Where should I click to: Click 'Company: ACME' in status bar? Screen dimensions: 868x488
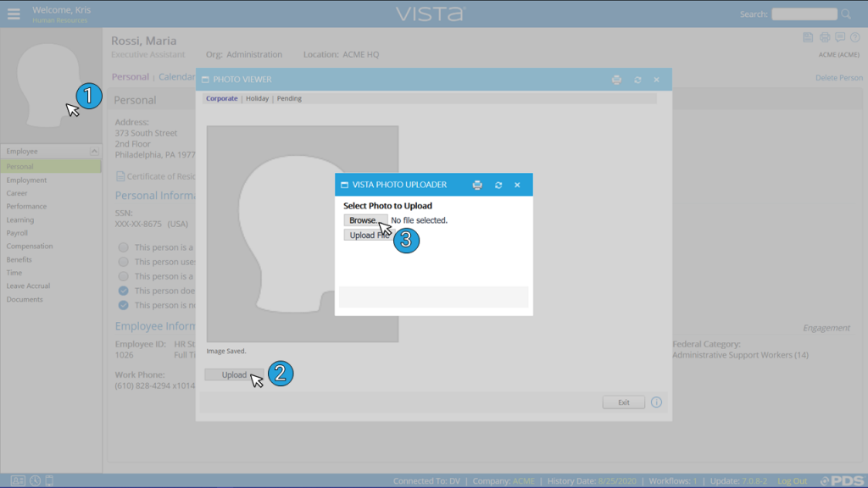click(x=504, y=481)
